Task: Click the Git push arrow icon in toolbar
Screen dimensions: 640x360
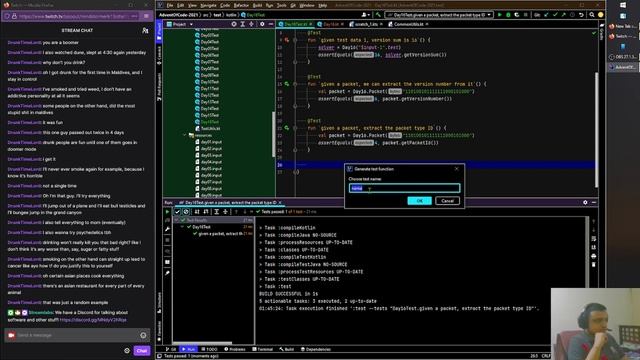Action: point(563,15)
